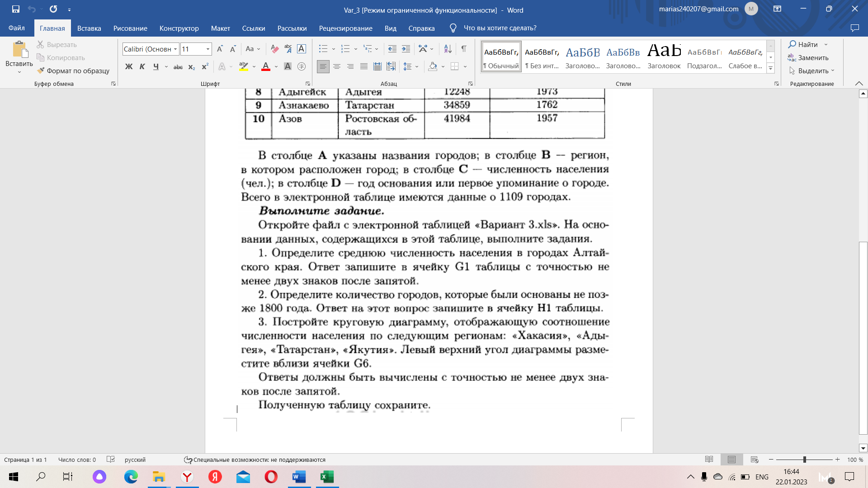Switch to Рецензирование tab
This screenshot has width=868, height=488.
346,28
